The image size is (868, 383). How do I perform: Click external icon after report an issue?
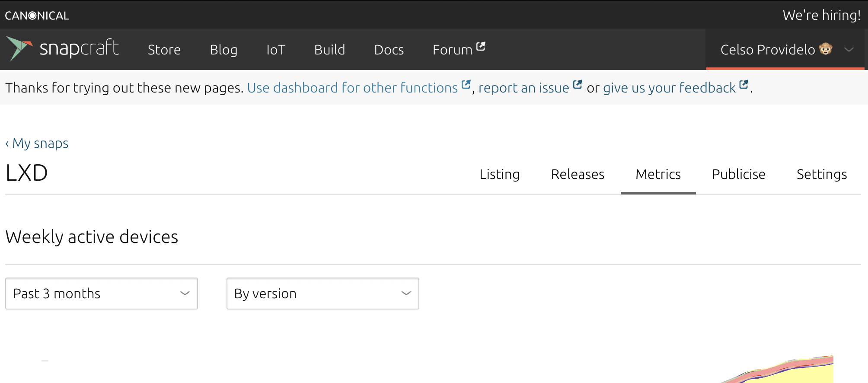point(578,85)
